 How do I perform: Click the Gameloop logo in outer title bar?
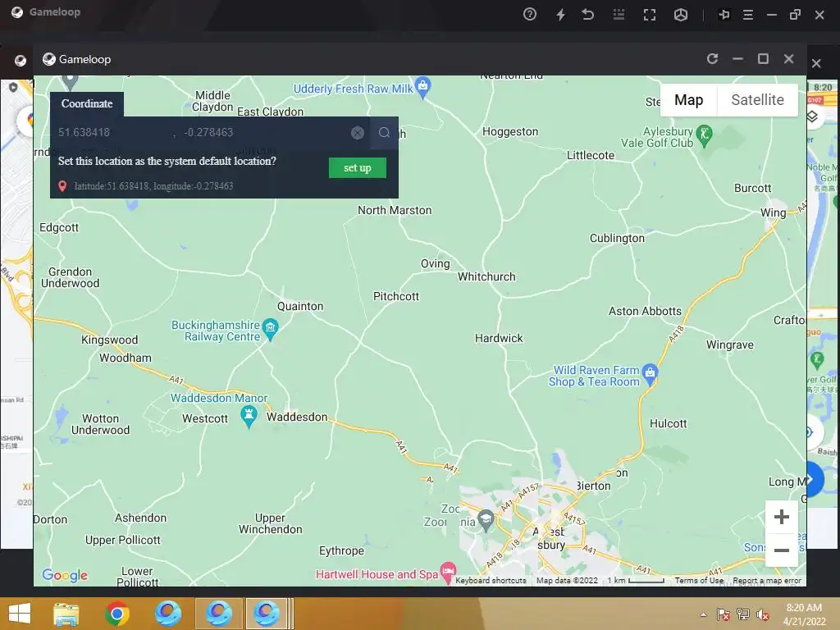click(17, 12)
